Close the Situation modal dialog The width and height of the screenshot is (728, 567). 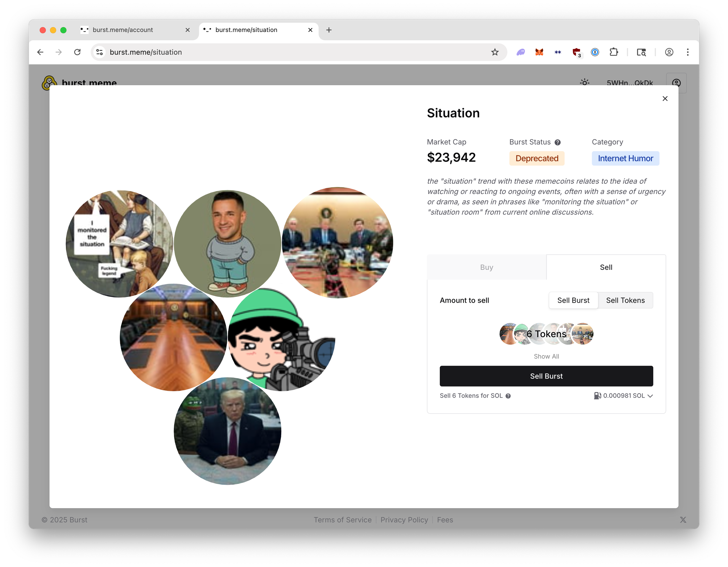click(x=665, y=99)
